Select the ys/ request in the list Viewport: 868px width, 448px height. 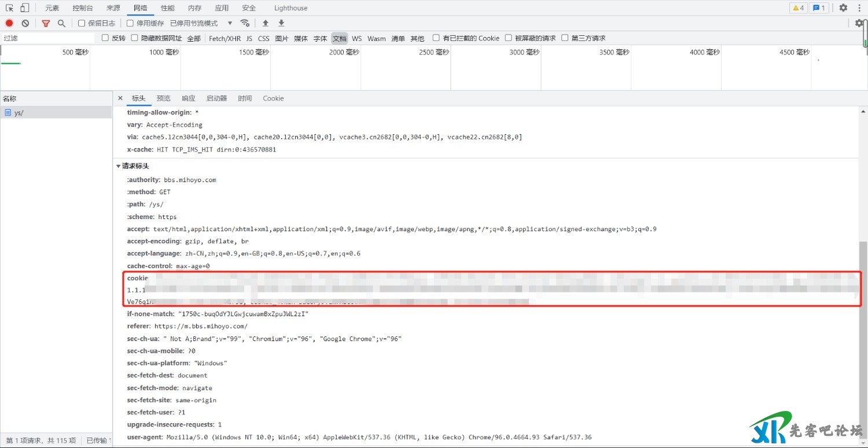19,113
